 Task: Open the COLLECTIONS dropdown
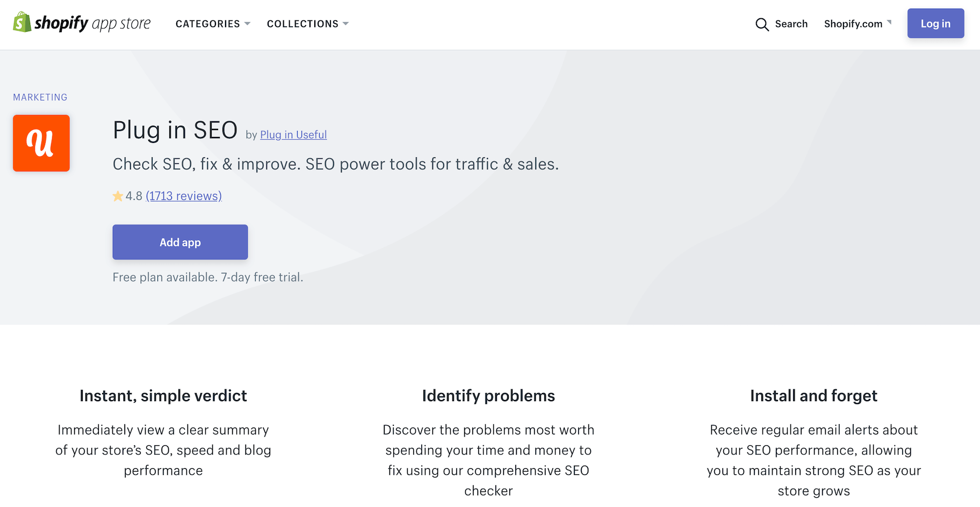point(307,24)
